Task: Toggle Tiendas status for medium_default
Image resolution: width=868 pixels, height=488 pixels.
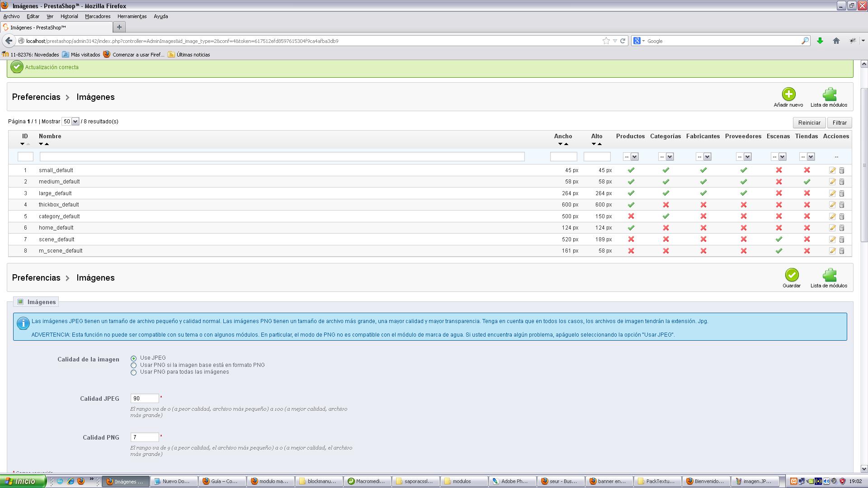Action: (807, 182)
